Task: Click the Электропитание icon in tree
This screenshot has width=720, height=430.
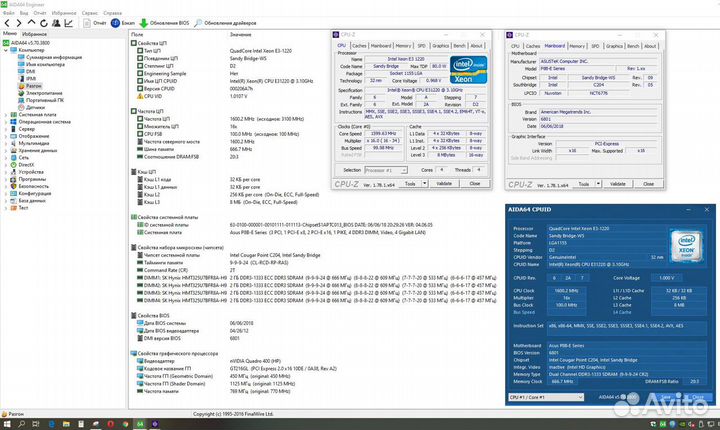Action: point(21,93)
